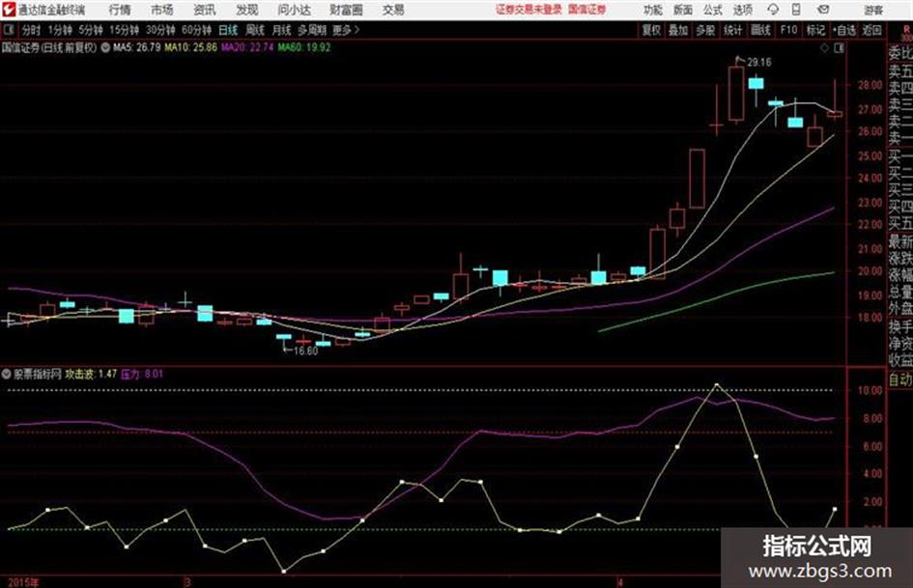Screen dimensions: 913x588
Task: Toggle the left panel icon beside 分时
Action: [9, 29]
